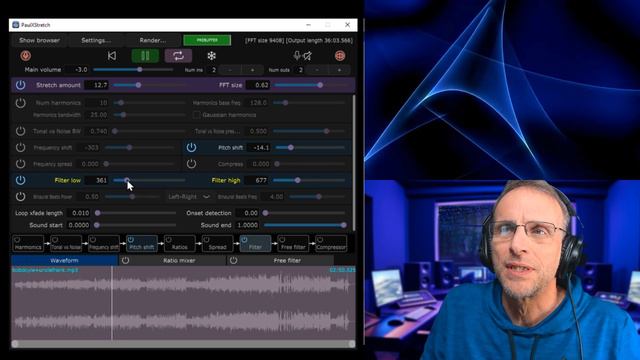Increase Num ins with the plus button
640x360 pixels.
[x=252, y=70]
